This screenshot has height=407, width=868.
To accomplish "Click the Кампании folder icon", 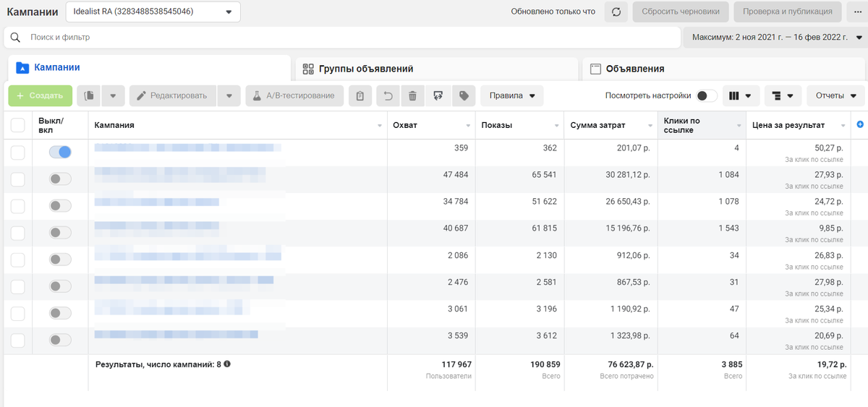I will click(x=22, y=68).
